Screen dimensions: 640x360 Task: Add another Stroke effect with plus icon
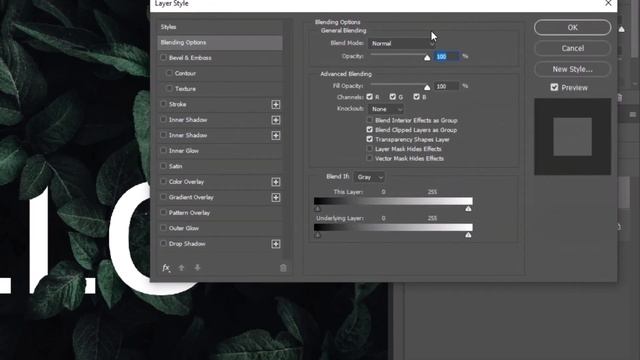tap(276, 104)
